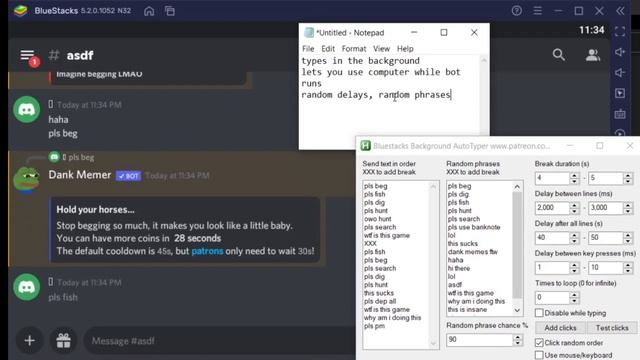Open Notepad Help menu
This screenshot has width=640, height=360.
click(x=405, y=49)
